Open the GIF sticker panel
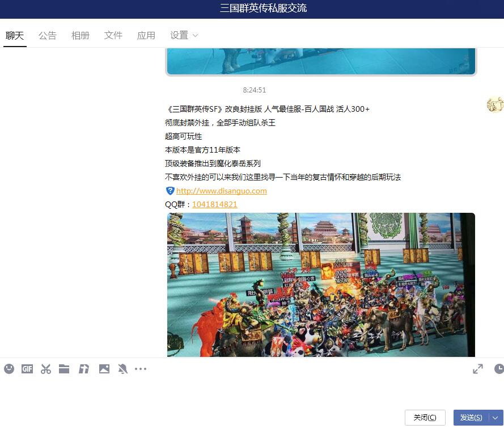504x429 pixels. click(27, 369)
